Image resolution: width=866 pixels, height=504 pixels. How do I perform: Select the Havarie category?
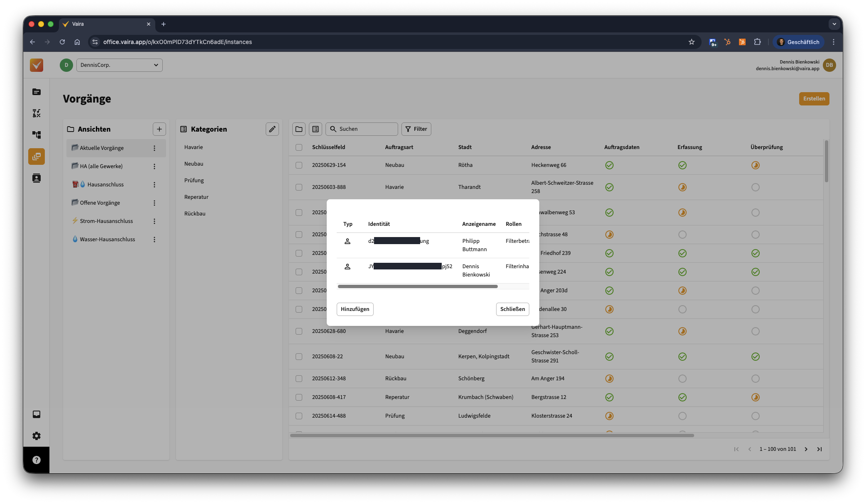click(193, 147)
